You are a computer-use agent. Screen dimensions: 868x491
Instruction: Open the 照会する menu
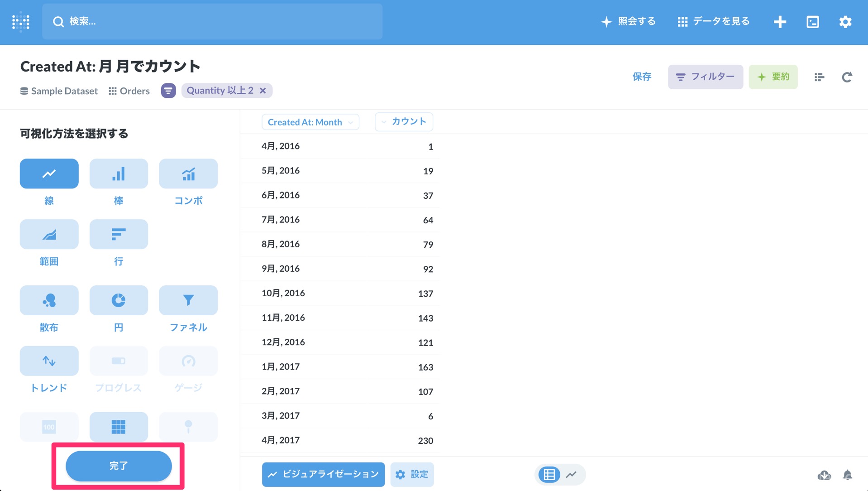[628, 21]
